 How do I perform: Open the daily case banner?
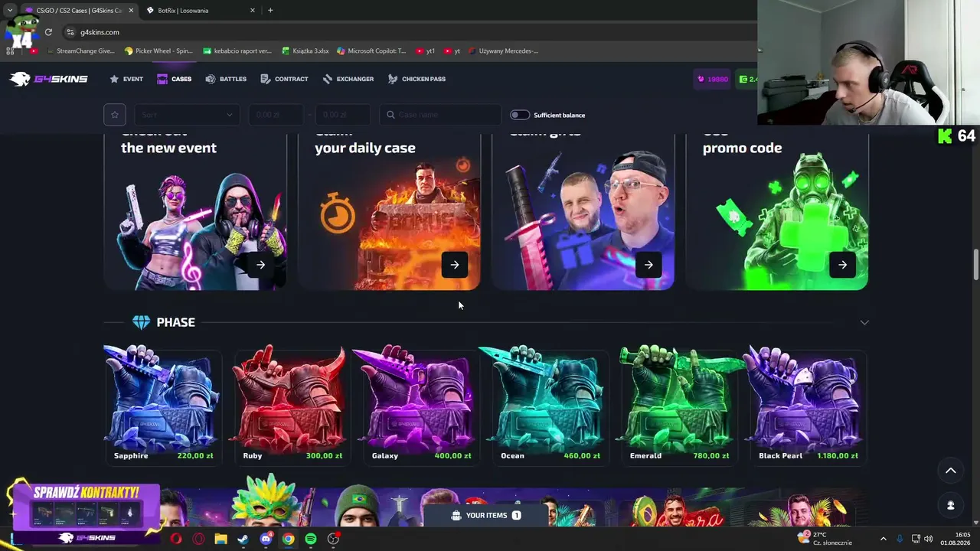tap(389, 212)
